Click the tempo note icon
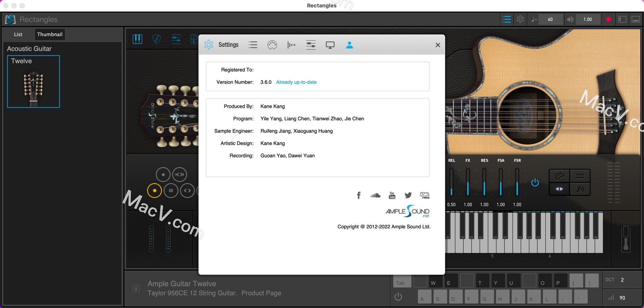The width and height of the screenshot is (644, 308). [x=534, y=19]
